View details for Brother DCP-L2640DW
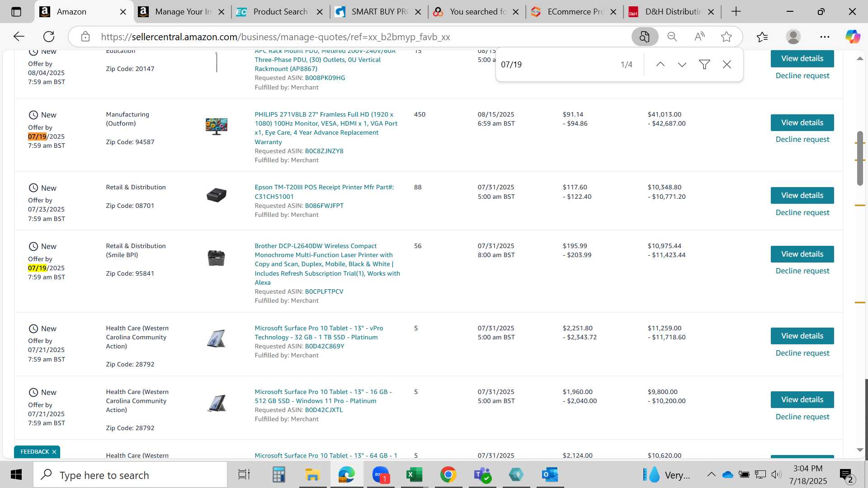Viewport: 868px width, 488px height. click(x=802, y=254)
